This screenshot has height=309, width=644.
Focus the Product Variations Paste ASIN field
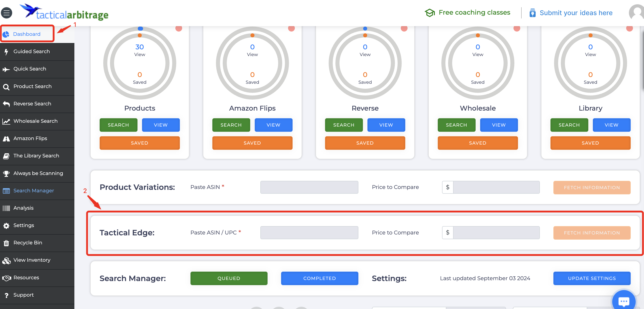(309, 187)
